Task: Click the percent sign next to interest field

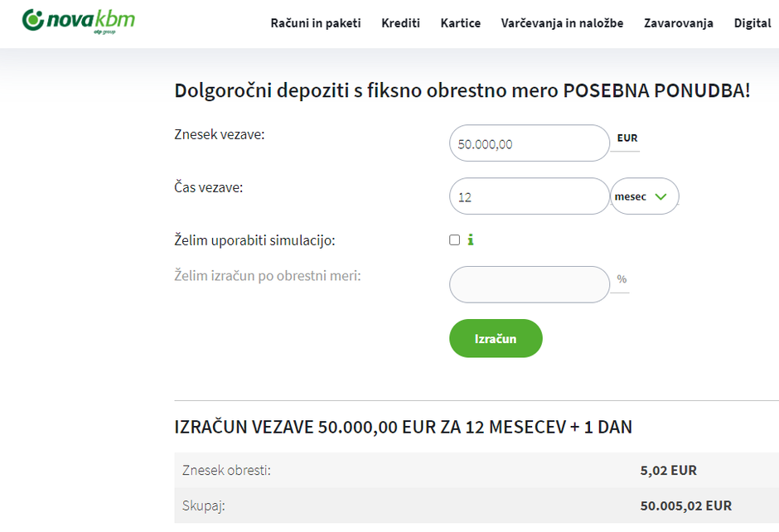Action: 622,279
